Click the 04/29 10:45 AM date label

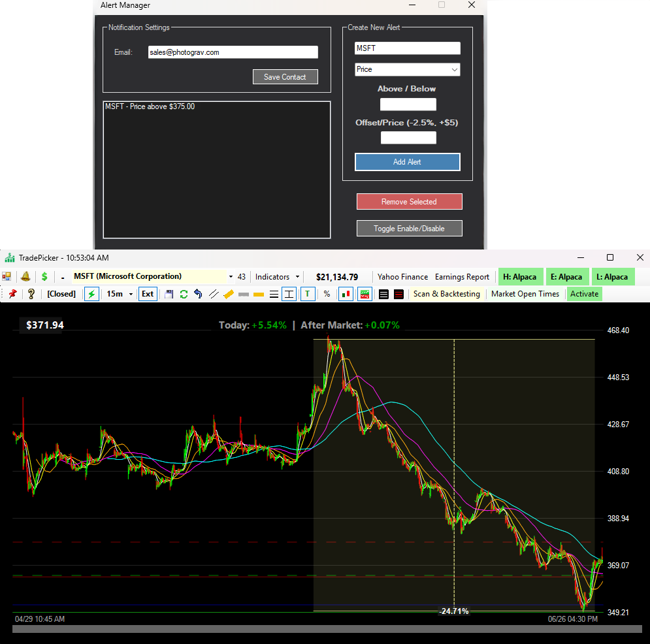point(40,619)
